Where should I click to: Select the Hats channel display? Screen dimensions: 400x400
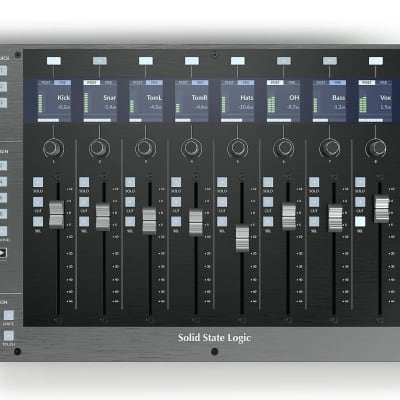238,101
